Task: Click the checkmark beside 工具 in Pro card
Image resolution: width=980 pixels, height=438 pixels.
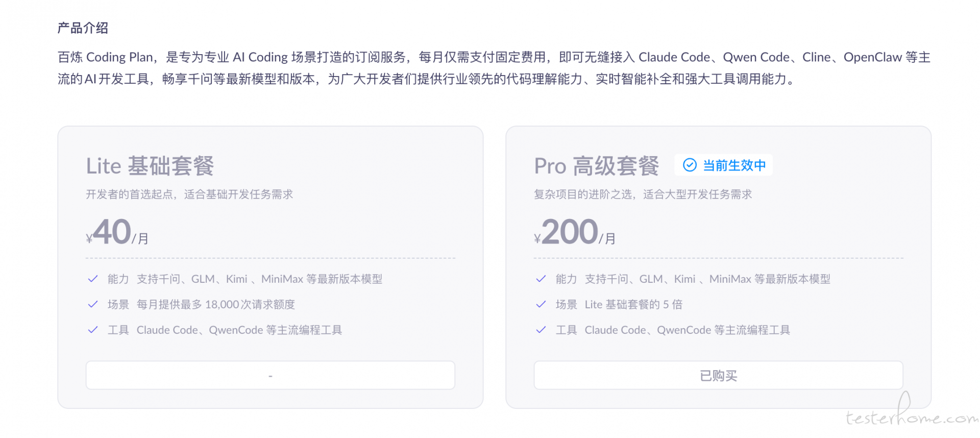Action: tap(541, 330)
